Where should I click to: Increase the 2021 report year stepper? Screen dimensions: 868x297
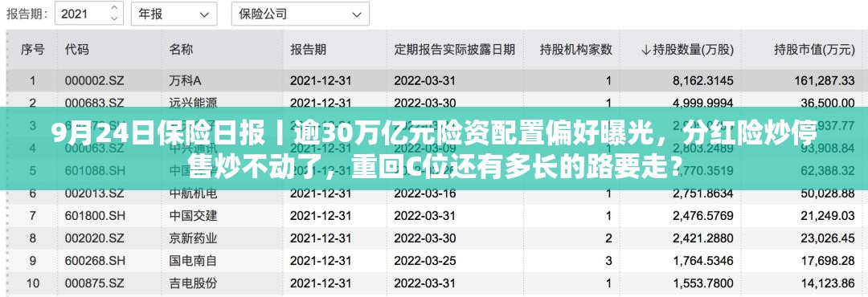tap(115, 8)
